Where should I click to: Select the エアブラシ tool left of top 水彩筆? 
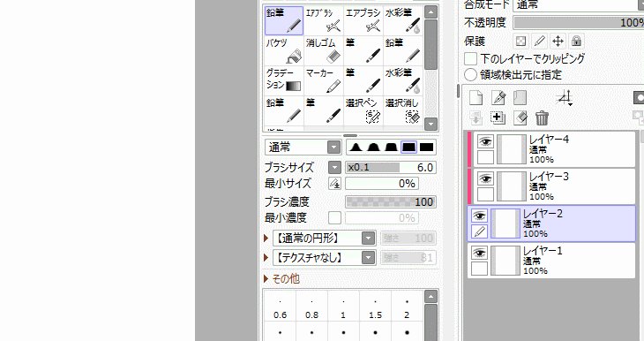click(363, 20)
